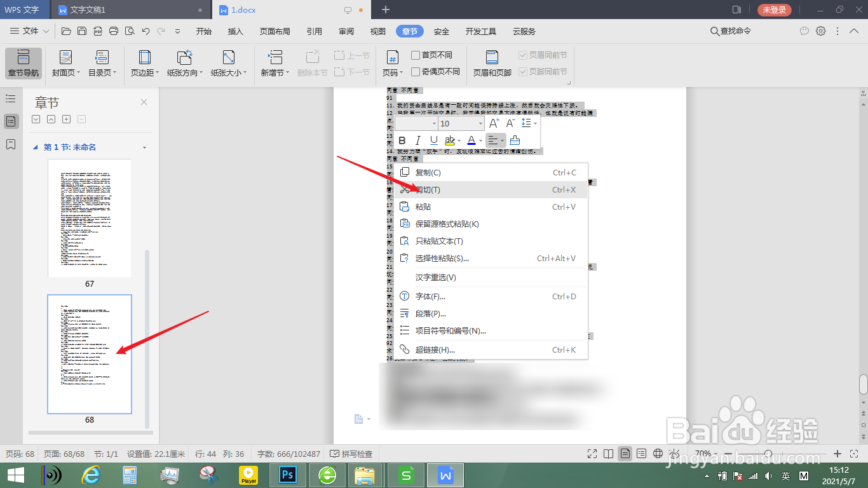Enable the 奇偶页不同 checkbox
Image resolution: width=868 pixels, height=488 pixels.
coord(436,72)
